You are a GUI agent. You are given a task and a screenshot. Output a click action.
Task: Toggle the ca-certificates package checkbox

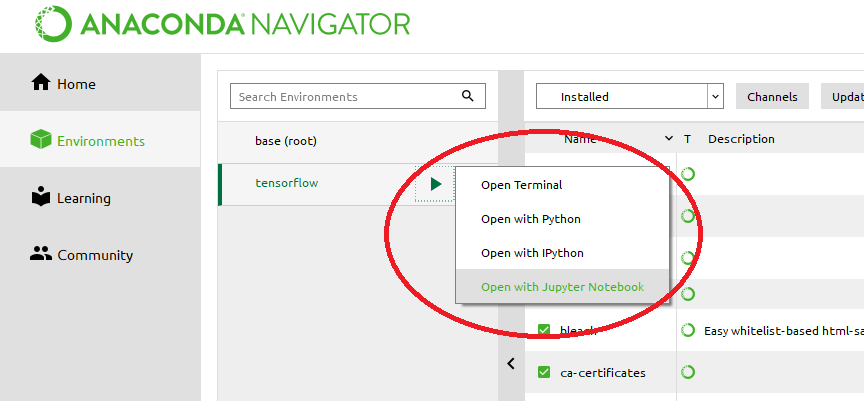[544, 372]
